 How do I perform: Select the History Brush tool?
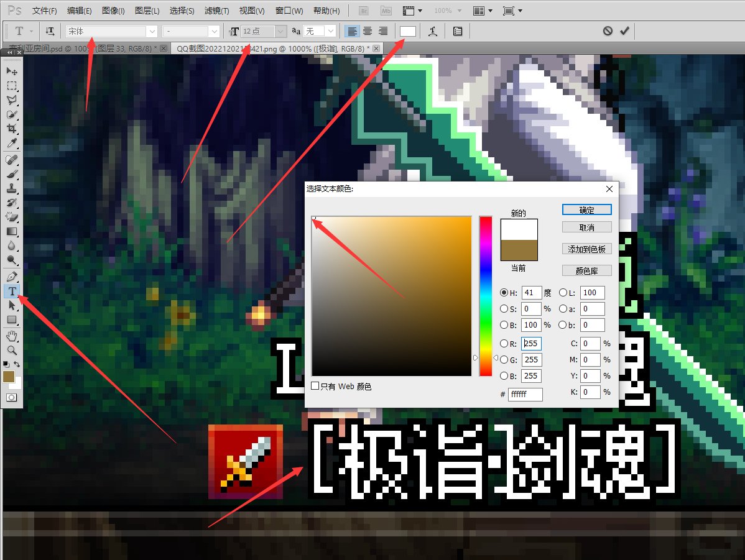(12, 203)
